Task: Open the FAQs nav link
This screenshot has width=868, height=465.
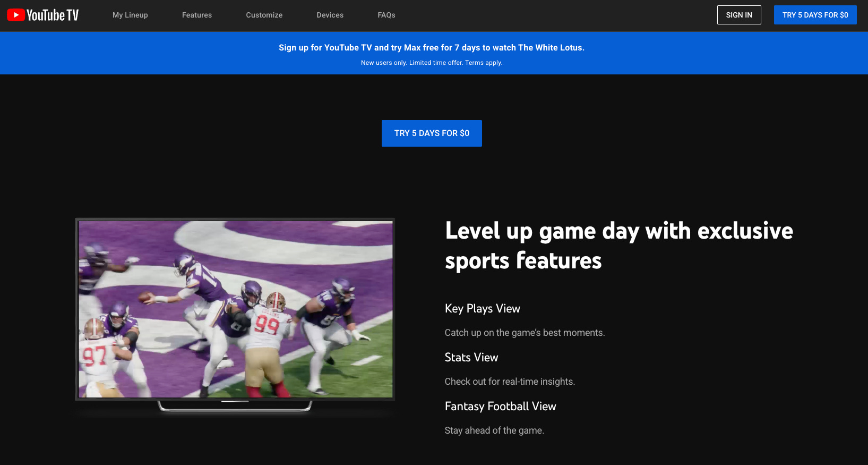Action: (386, 15)
